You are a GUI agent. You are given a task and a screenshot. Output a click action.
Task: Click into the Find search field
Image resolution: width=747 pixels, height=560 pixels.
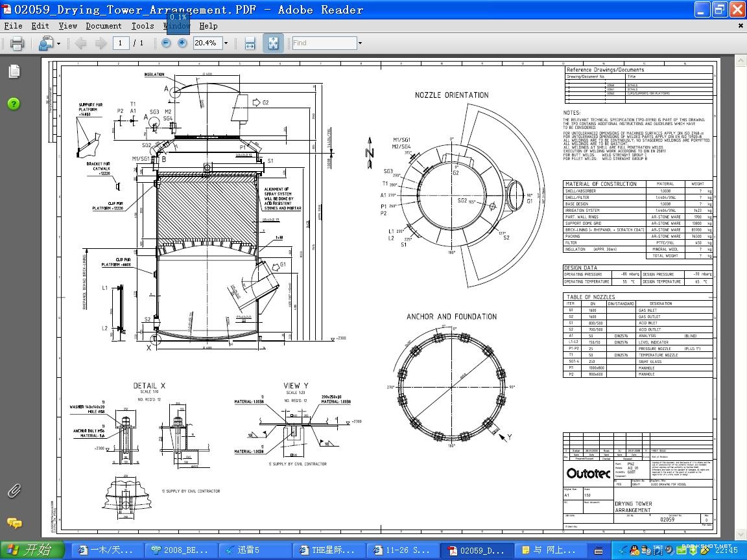324,43
